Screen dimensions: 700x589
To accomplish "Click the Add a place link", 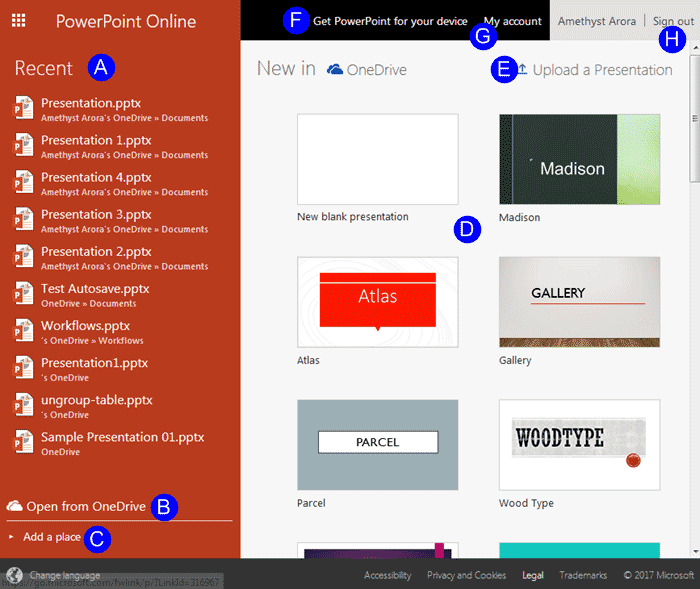I will pos(52,537).
